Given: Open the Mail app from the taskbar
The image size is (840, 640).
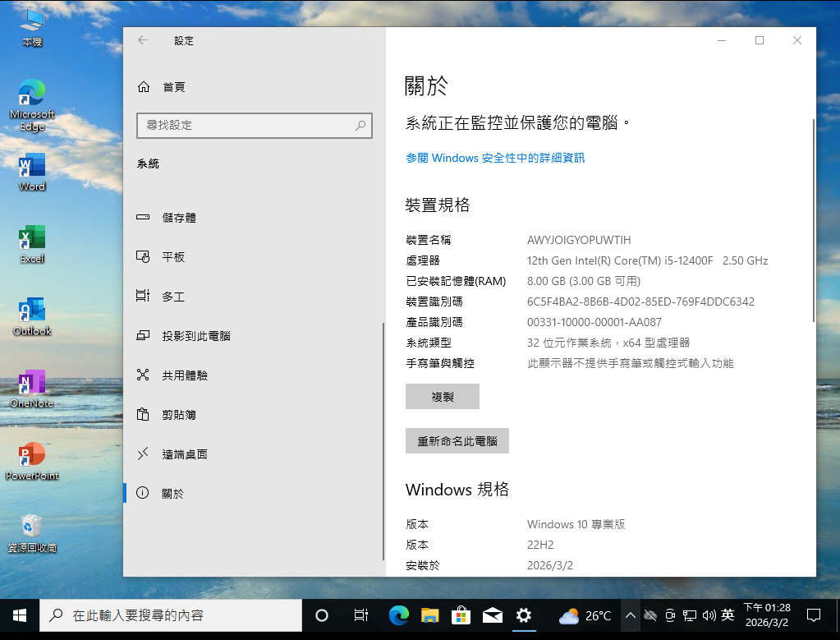Looking at the screenshot, I should point(493,615).
